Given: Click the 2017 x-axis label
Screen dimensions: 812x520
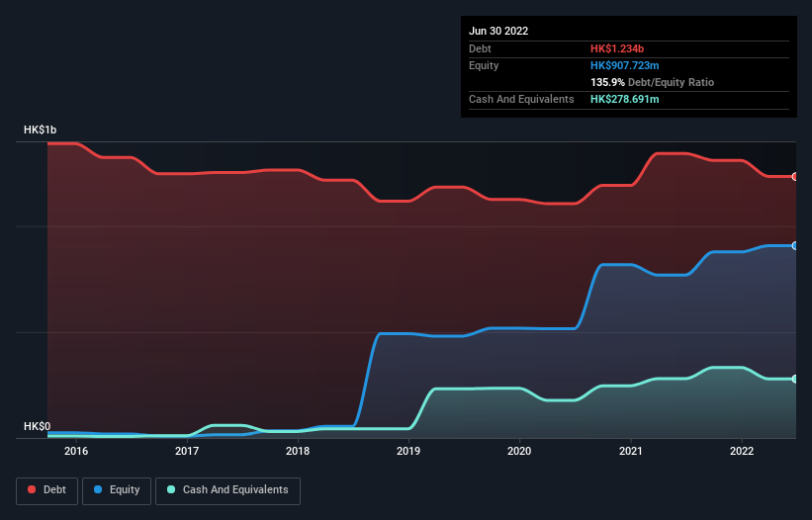Looking at the screenshot, I should (x=187, y=451).
